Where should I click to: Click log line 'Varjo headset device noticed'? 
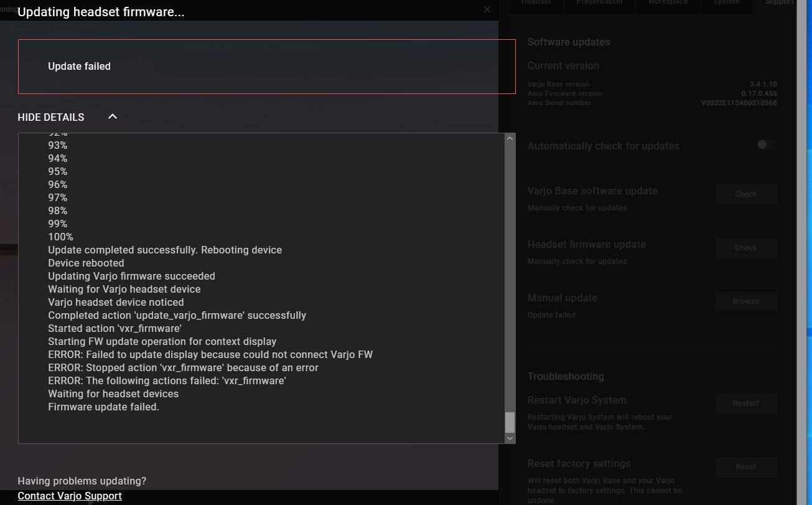(x=116, y=302)
